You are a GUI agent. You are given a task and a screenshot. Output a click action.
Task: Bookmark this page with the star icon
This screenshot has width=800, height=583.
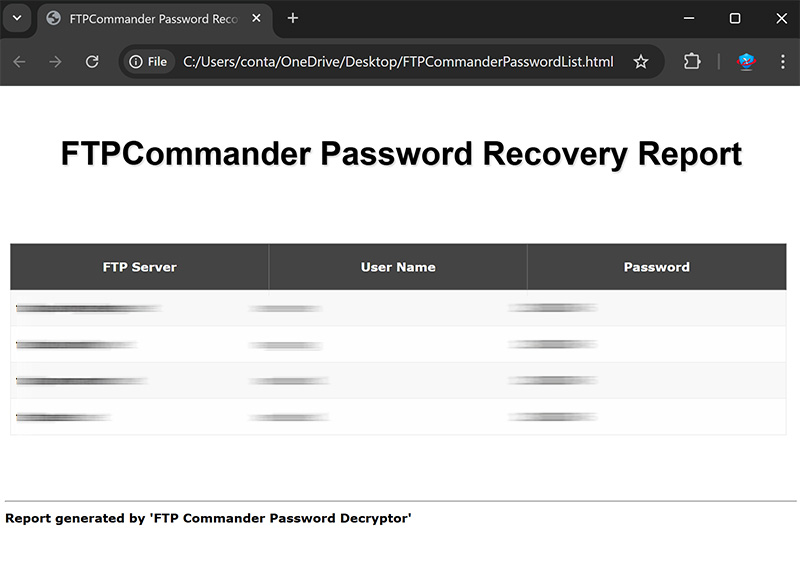[641, 62]
